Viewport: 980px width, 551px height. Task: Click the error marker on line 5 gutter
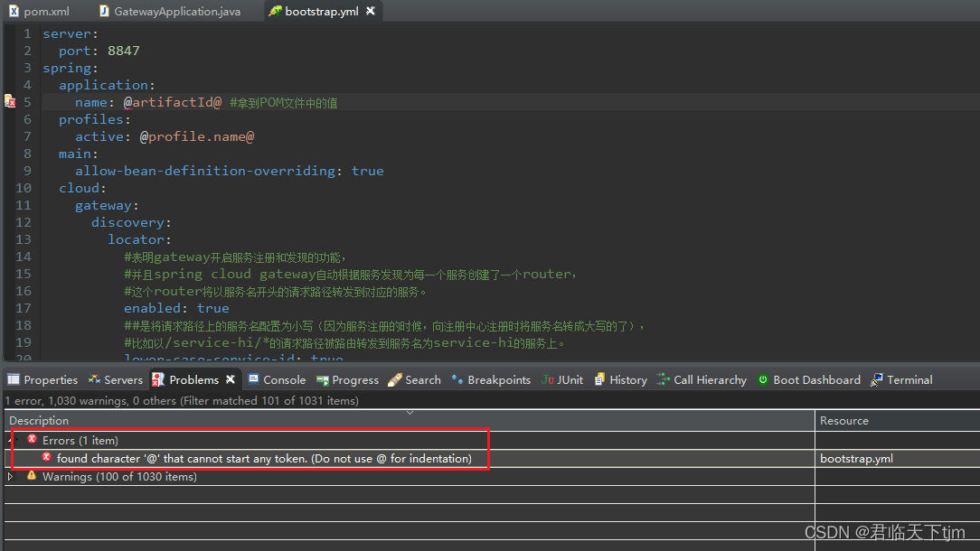[x=9, y=101]
